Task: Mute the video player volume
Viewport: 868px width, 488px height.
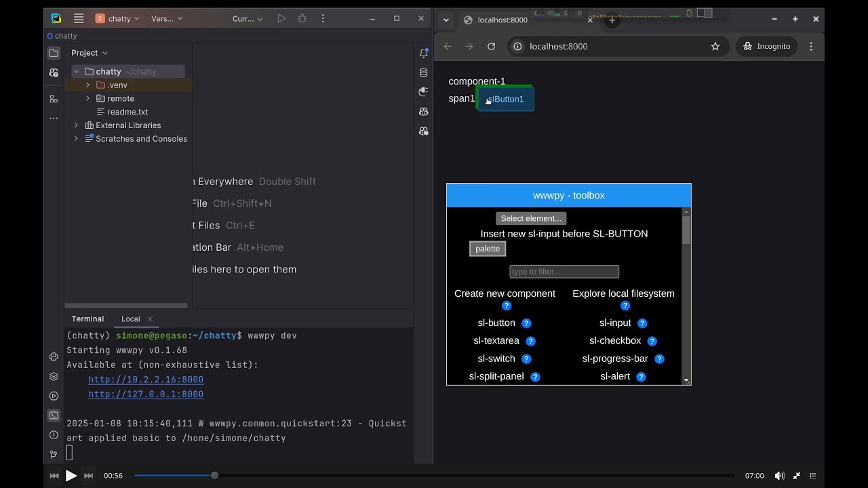Action: 780,476
